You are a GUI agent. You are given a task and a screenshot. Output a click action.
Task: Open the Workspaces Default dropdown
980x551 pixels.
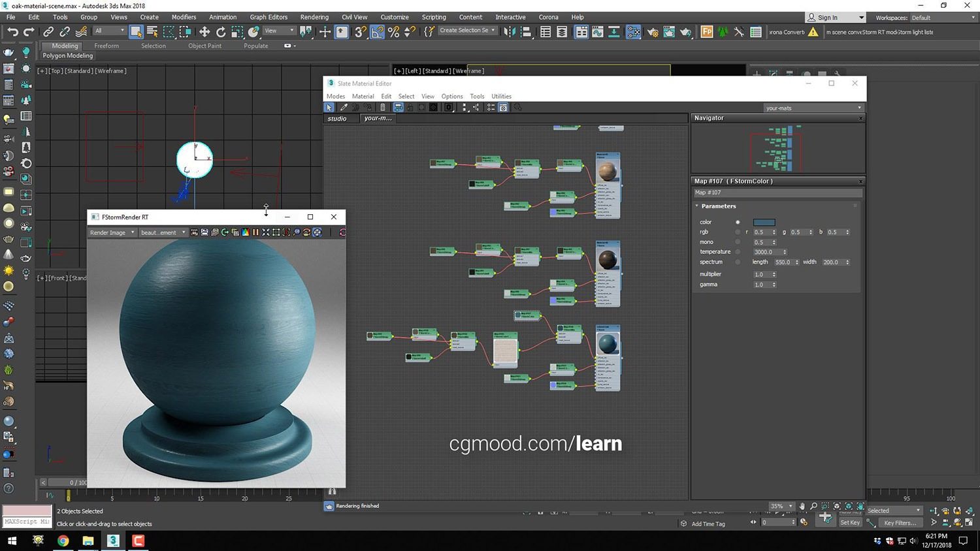(x=943, y=18)
